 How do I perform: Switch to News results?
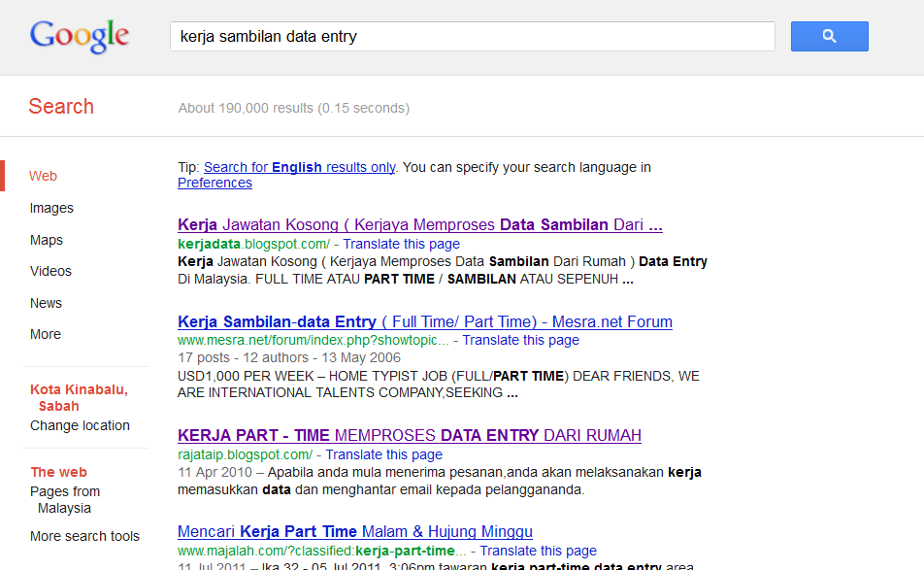46,303
